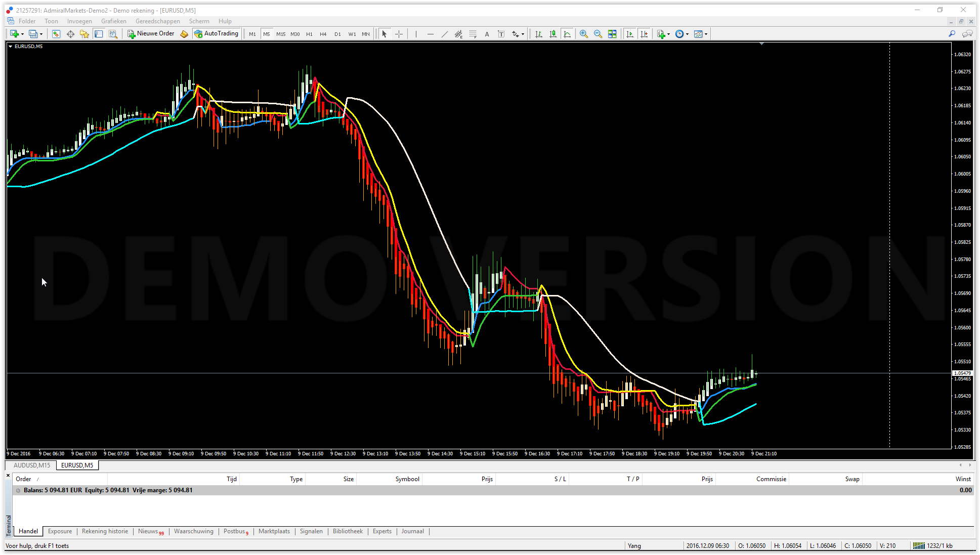Zoom out of the chart
Viewport: 980px width, 555px height.
(598, 34)
